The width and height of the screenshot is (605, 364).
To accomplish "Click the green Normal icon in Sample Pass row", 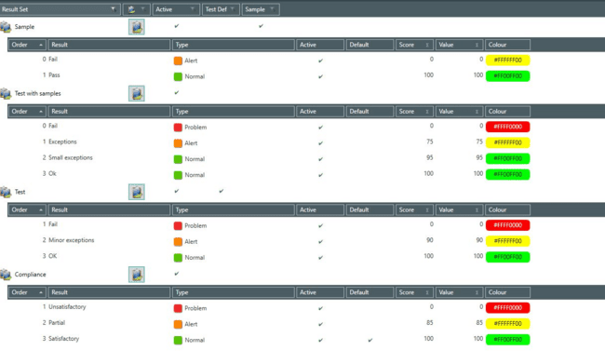I will [x=178, y=76].
